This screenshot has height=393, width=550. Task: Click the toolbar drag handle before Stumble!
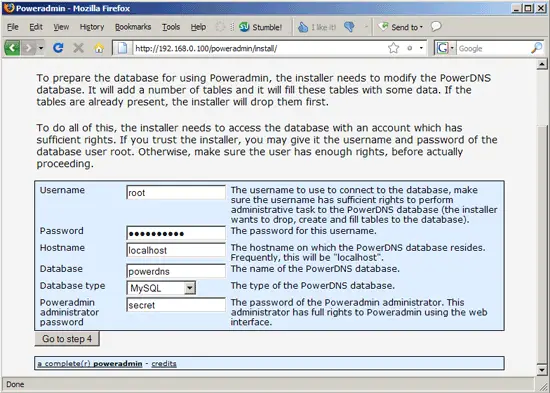click(x=232, y=27)
